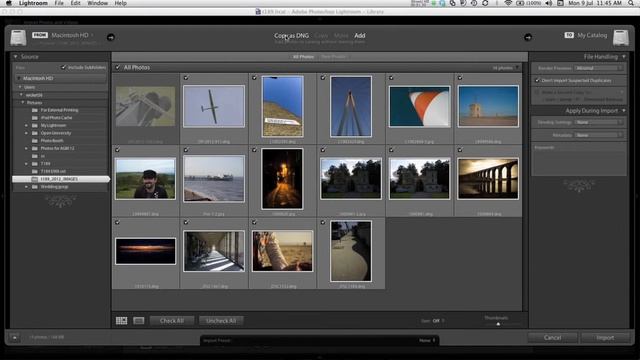Screen dimensions: 640x360
Task: Click the For External Printing folder icon
Action: point(35,110)
